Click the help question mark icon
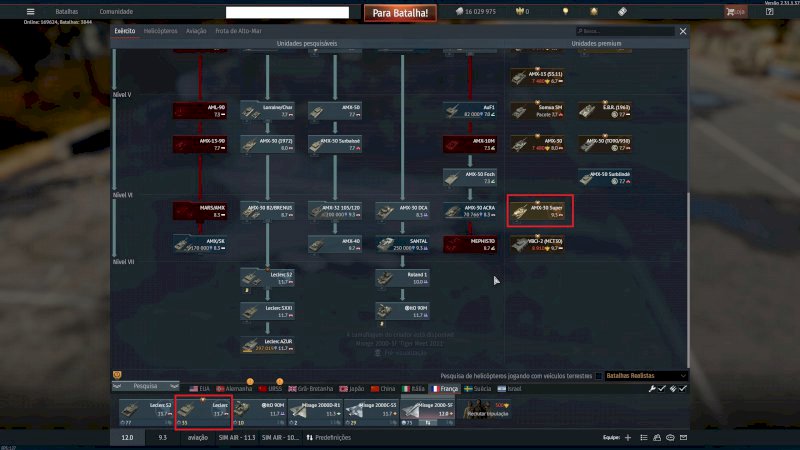Viewport: 800px width, 450px height. 769,11
